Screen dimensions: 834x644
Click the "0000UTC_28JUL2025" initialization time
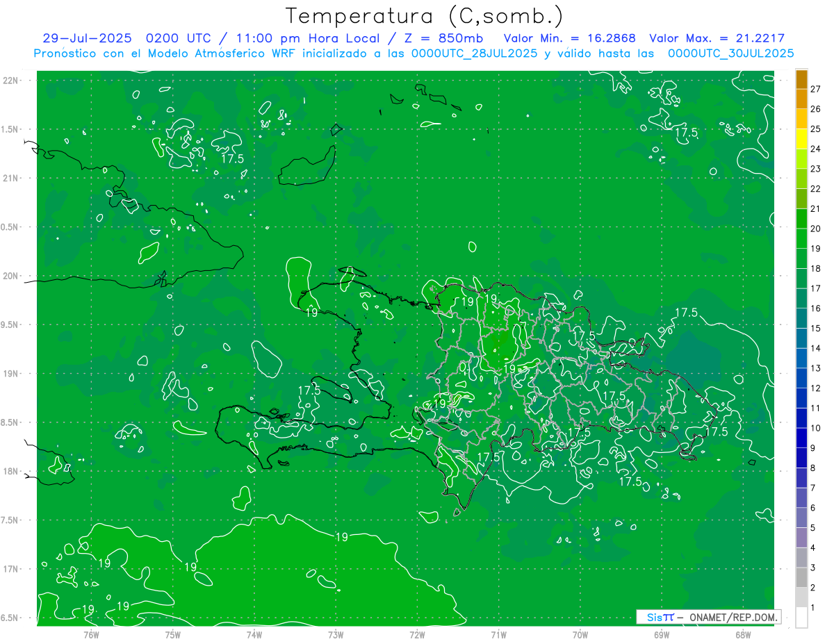[x=474, y=53]
